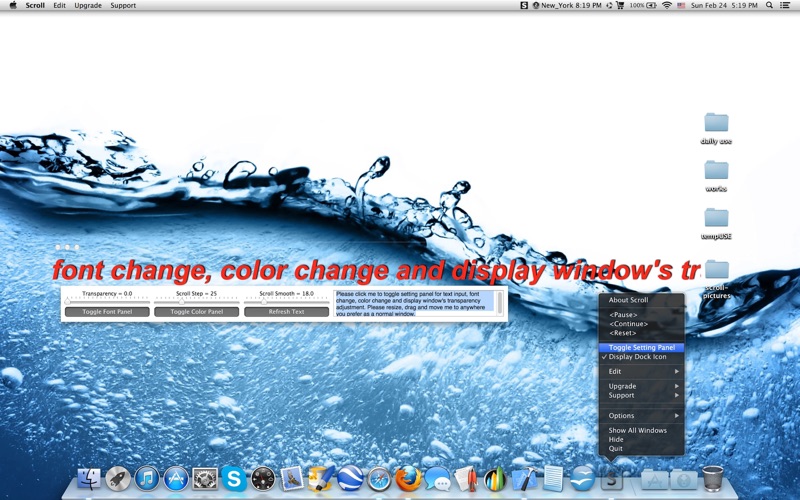The image size is (800, 500).
Task: Open the Upgrade menu in menu bar
Action: [88, 5]
